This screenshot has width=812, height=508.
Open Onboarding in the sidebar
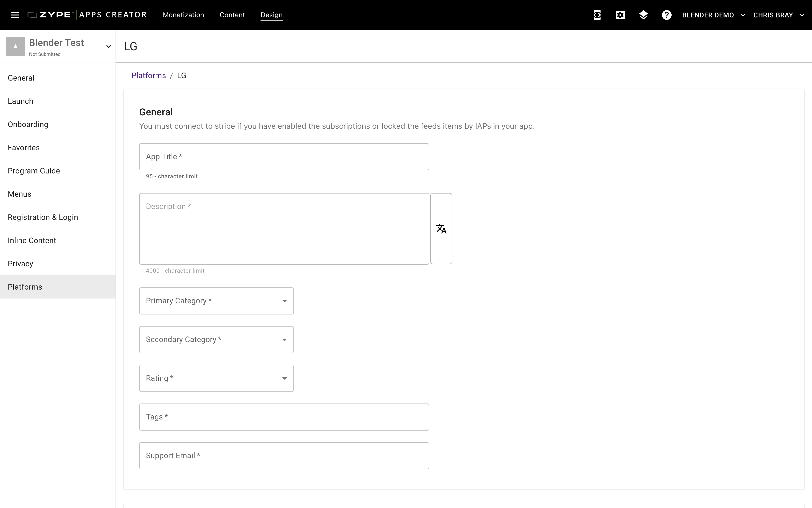[x=58, y=124]
